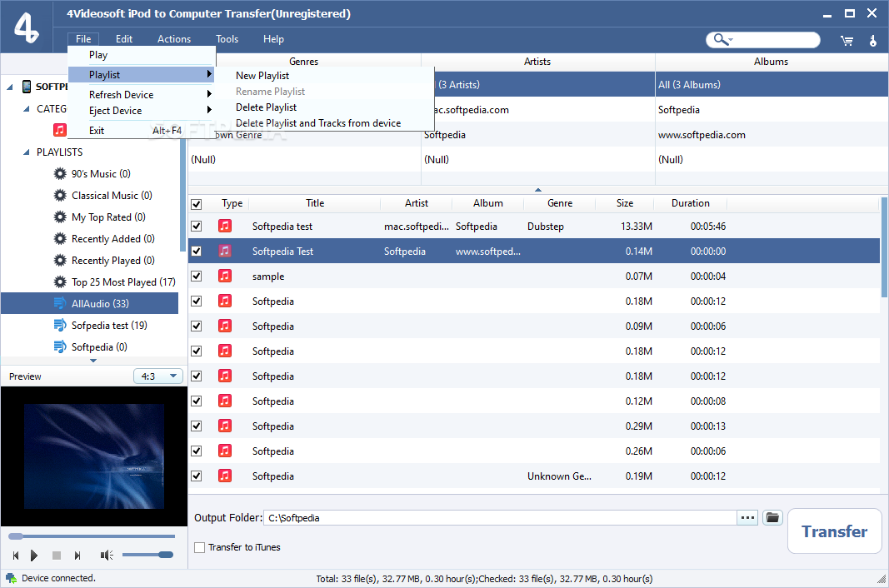The height and width of the screenshot is (588, 889).
Task: Click the music type icon of the sample track
Action: pos(225,277)
